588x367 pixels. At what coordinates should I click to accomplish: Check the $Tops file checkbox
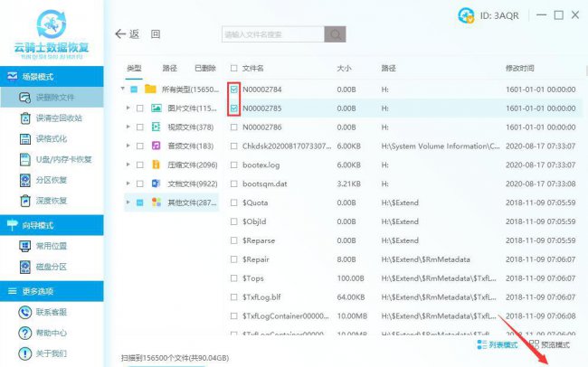(x=234, y=278)
